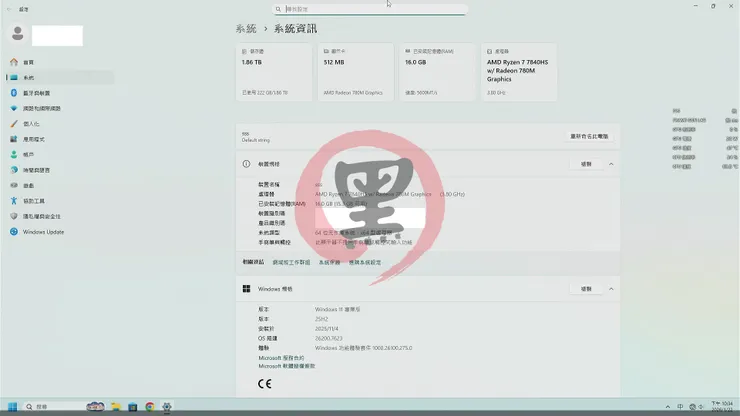Open 帳戶 Accounts settings

pos(28,154)
